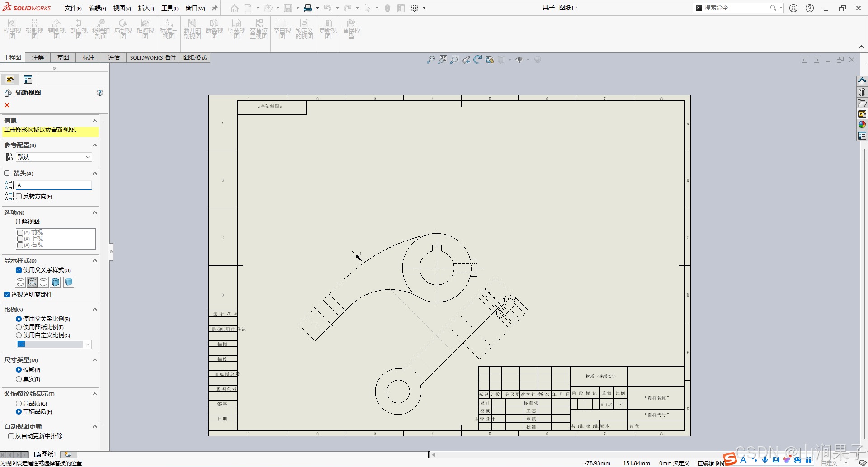The width and height of the screenshot is (868, 467).
Task: Check the Flip direction (反转方向) box
Action: tap(19, 197)
